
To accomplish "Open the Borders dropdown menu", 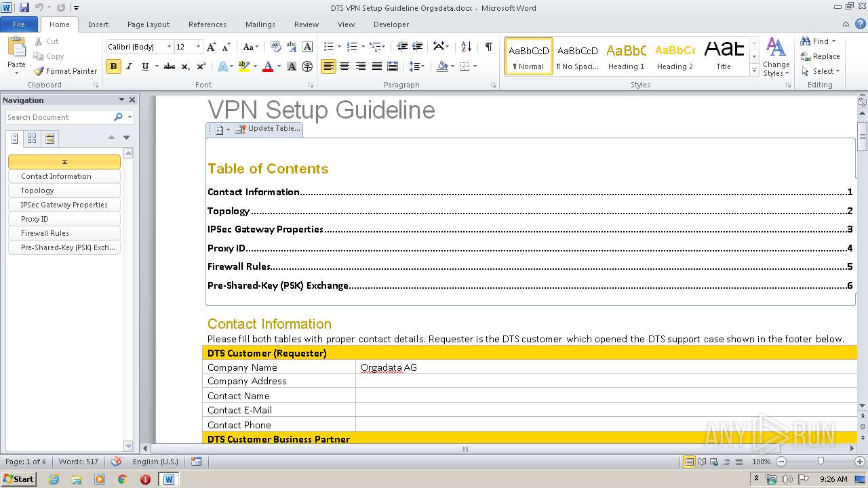I will [x=475, y=66].
